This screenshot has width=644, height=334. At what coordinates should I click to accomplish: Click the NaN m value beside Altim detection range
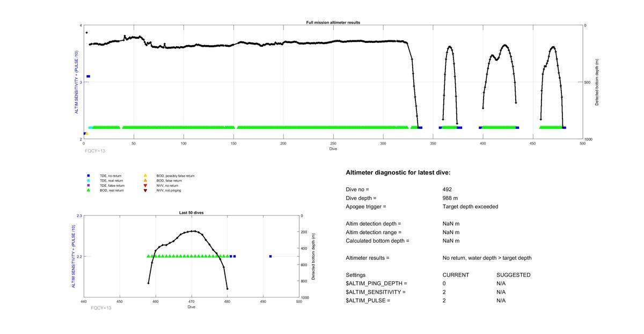(x=451, y=233)
